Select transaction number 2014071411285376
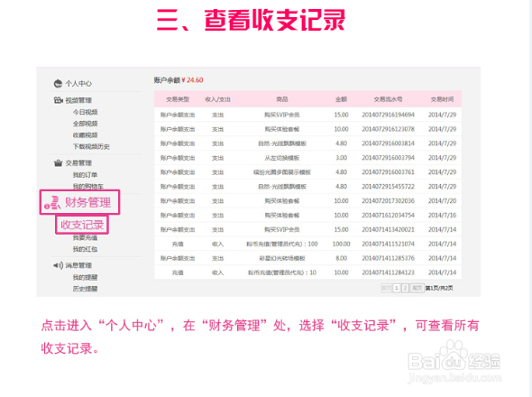The image size is (532, 397). [388, 258]
